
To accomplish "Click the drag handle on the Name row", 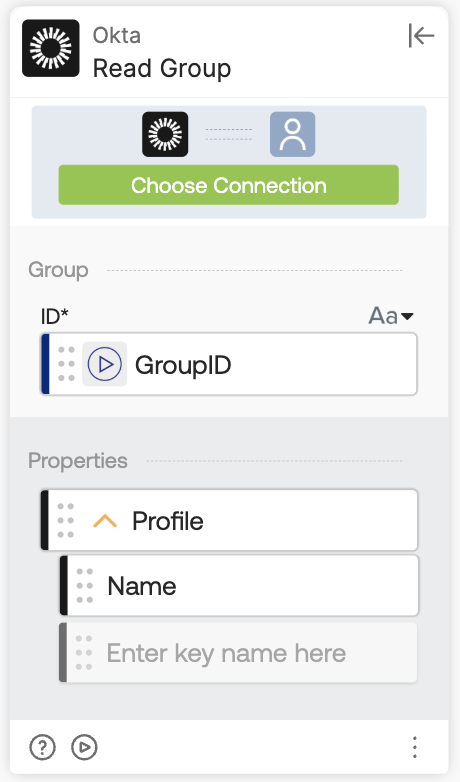I will click(85, 586).
